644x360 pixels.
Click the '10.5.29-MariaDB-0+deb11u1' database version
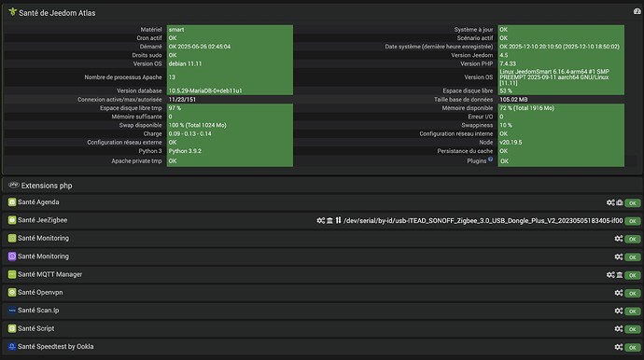point(205,90)
